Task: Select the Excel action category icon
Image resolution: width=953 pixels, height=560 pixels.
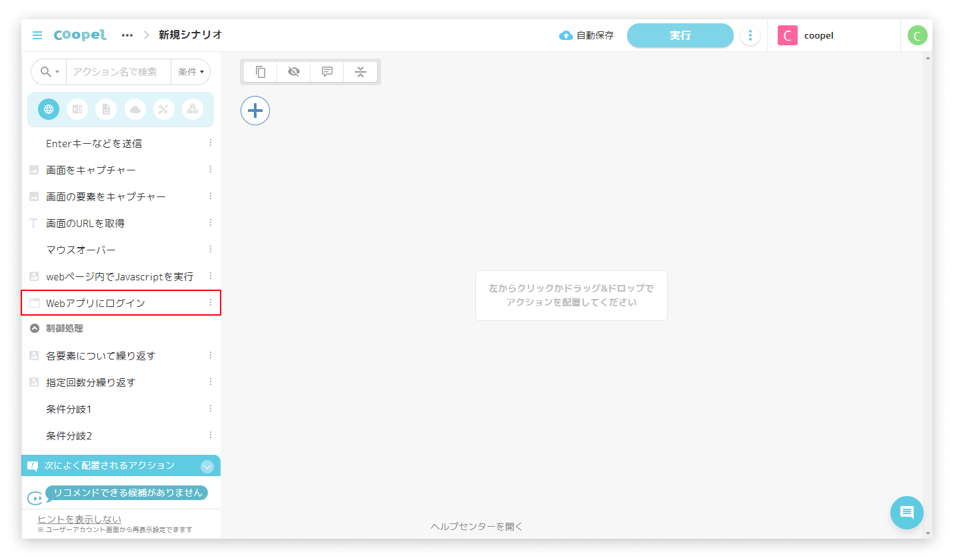Action: (x=77, y=109)
